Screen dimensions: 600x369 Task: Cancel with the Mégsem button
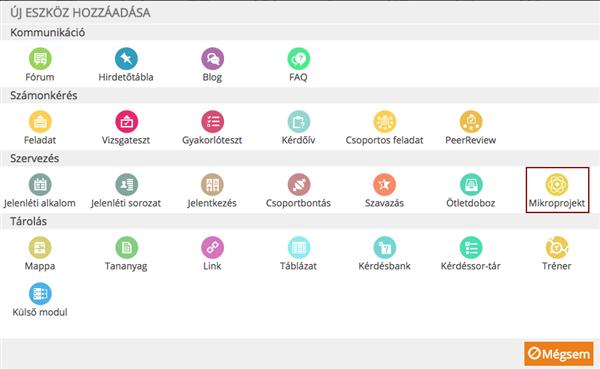[x=559, y=354]
